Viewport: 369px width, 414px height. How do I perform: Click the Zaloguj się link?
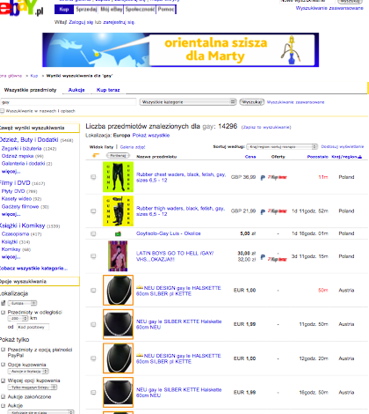click(81, 22)
